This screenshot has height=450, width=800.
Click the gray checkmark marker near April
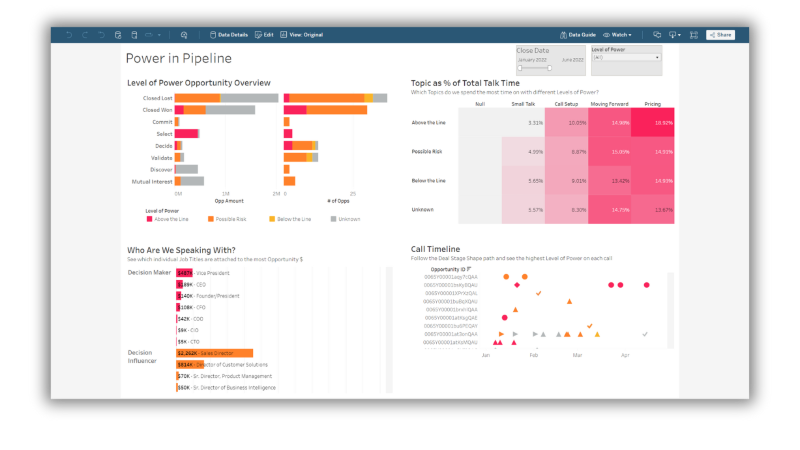[645, 334]
